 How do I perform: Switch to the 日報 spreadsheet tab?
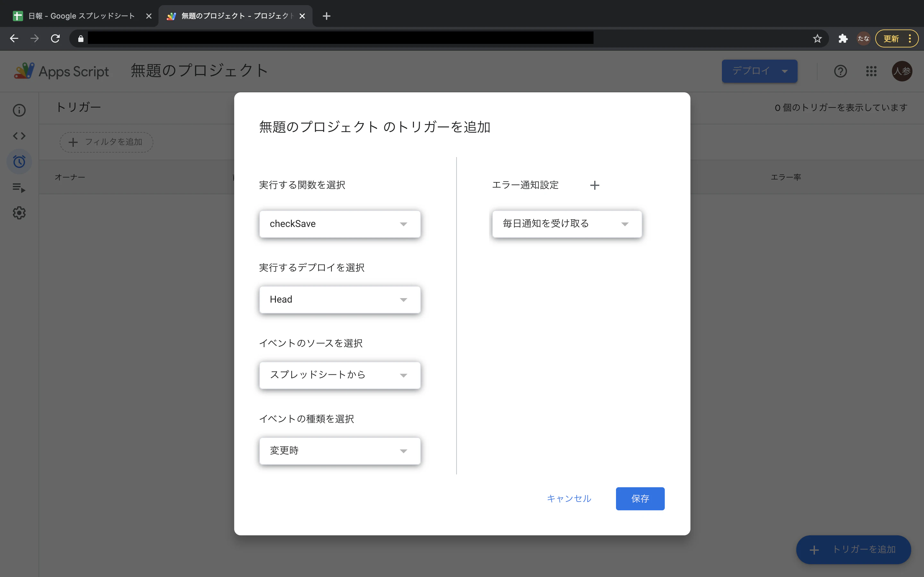point(76,16)
